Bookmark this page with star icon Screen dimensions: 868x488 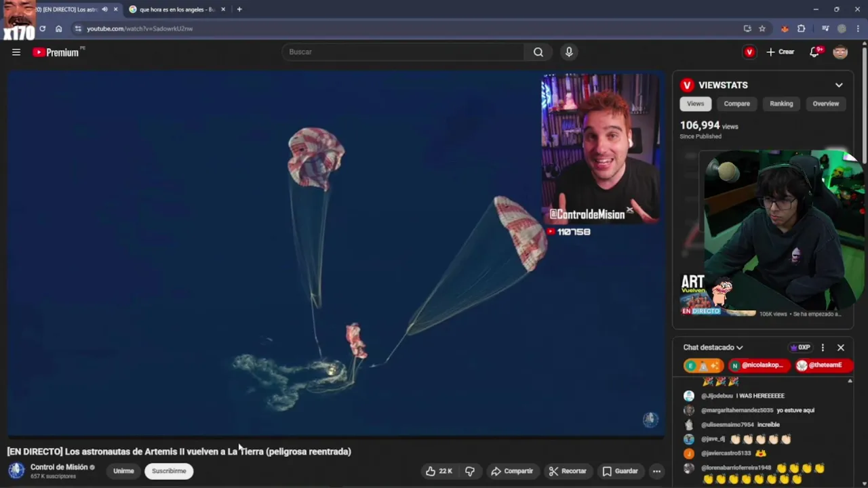point(762,28)
